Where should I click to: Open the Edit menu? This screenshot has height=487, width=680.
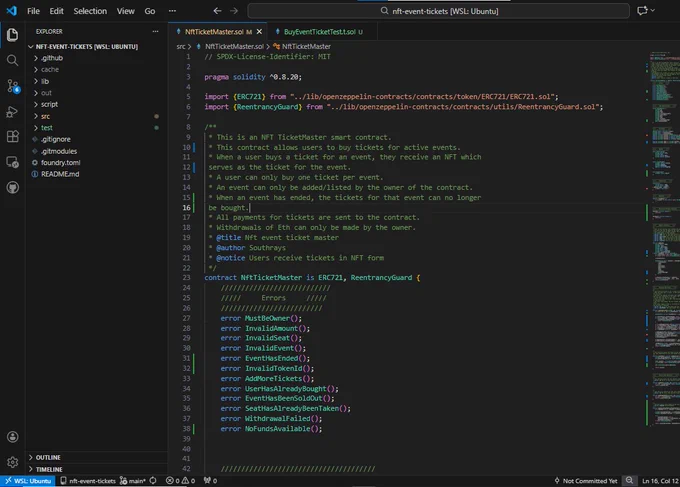click(56, 11)
